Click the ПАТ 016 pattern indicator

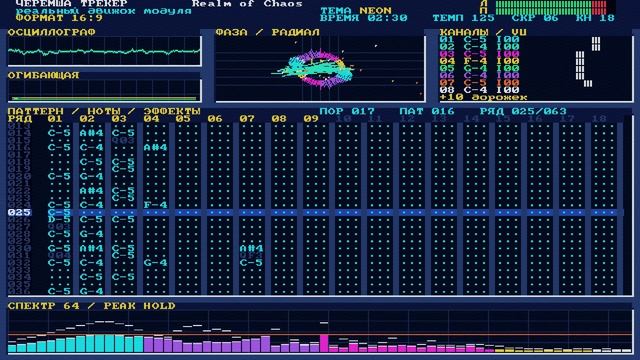tap(427, 111)
